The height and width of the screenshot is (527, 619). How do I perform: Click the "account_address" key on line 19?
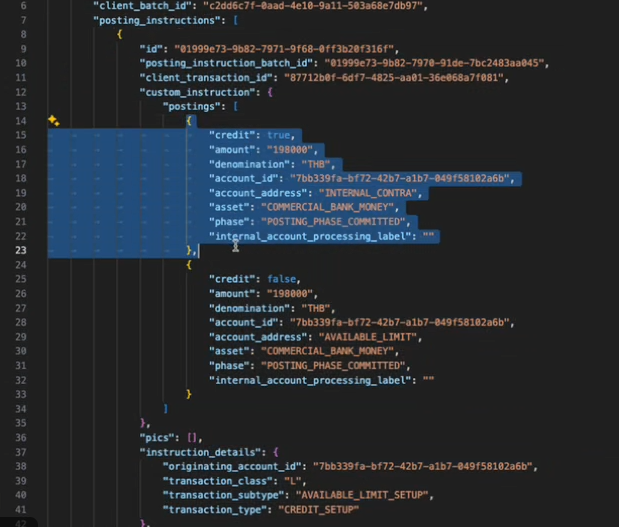[x=258, y=193]
